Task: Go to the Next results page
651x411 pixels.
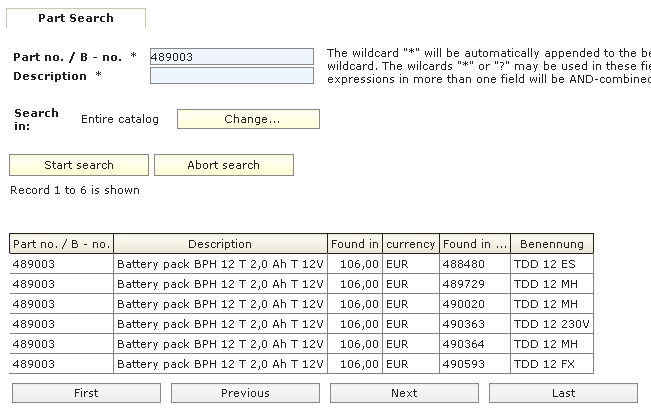Action: pyautogui.click(x=404, y=393)
